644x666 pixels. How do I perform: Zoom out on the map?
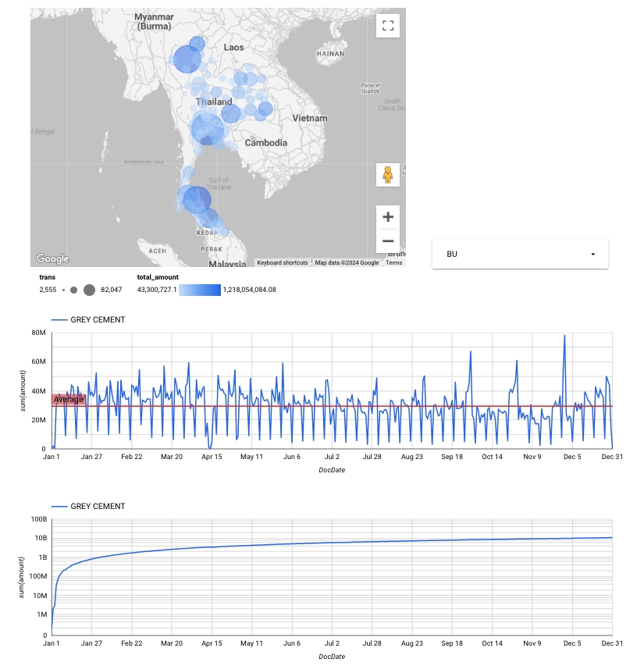coord(387,240)
